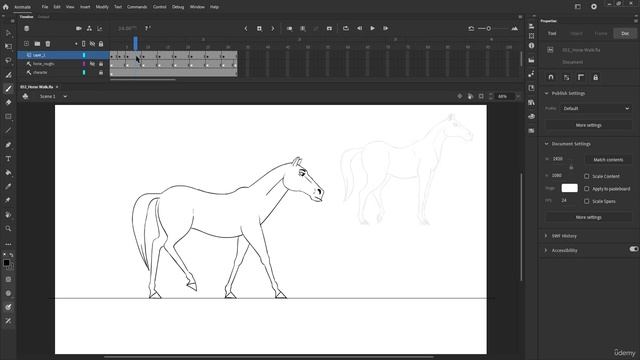This screenshot has height=360, width=640.
Task: Select the Fluid Brush tool
Action: [x=8, y=75]
